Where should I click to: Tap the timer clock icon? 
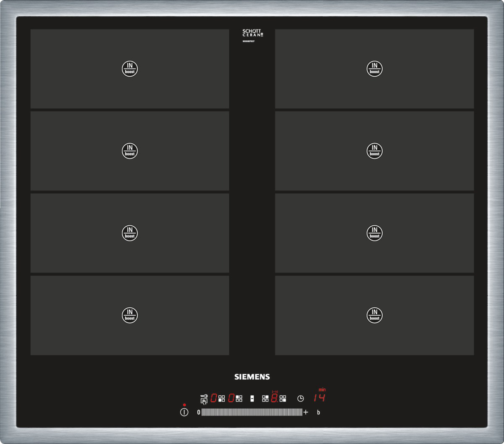(x=300, y=399)
